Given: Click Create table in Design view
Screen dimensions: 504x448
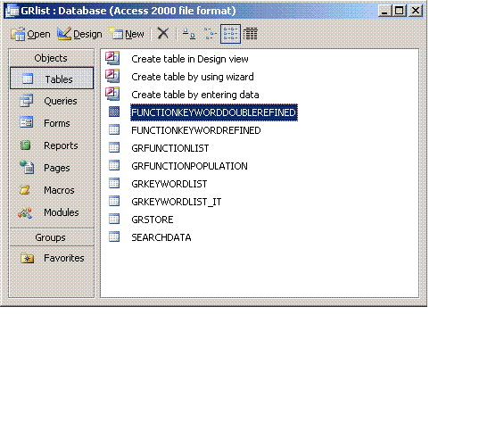Looking at the screenshot, I should 190,59.
